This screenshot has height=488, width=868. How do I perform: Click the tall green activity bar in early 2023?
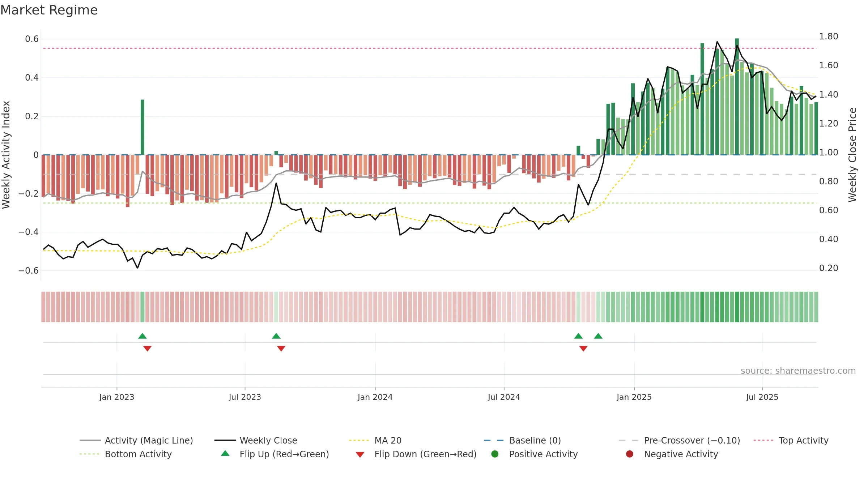(142, 127)
